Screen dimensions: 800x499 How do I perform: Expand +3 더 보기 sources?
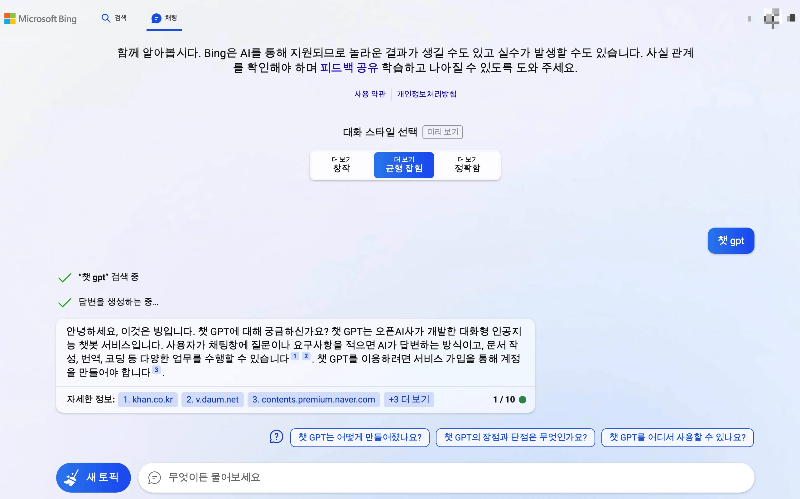[409, 400]
